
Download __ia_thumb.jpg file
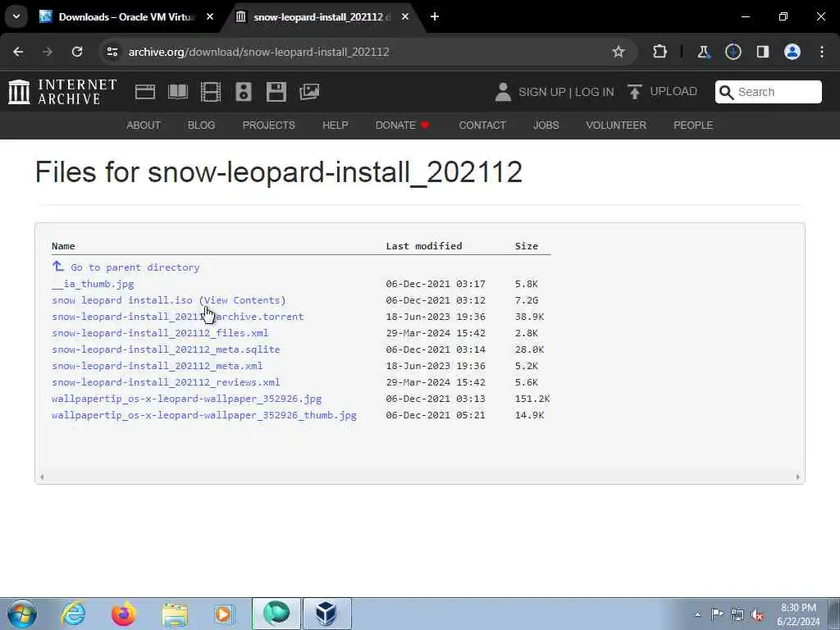pos(94,284)
